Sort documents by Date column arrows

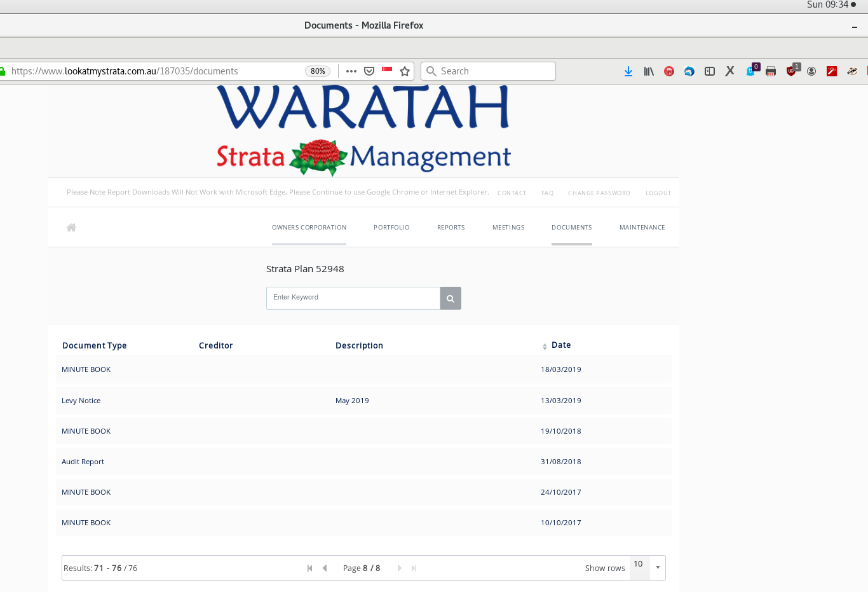(545, 347)
